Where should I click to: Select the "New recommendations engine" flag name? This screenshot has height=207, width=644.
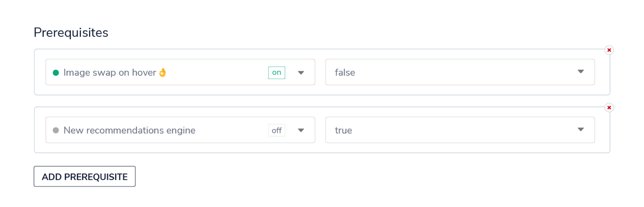[129, 130]
